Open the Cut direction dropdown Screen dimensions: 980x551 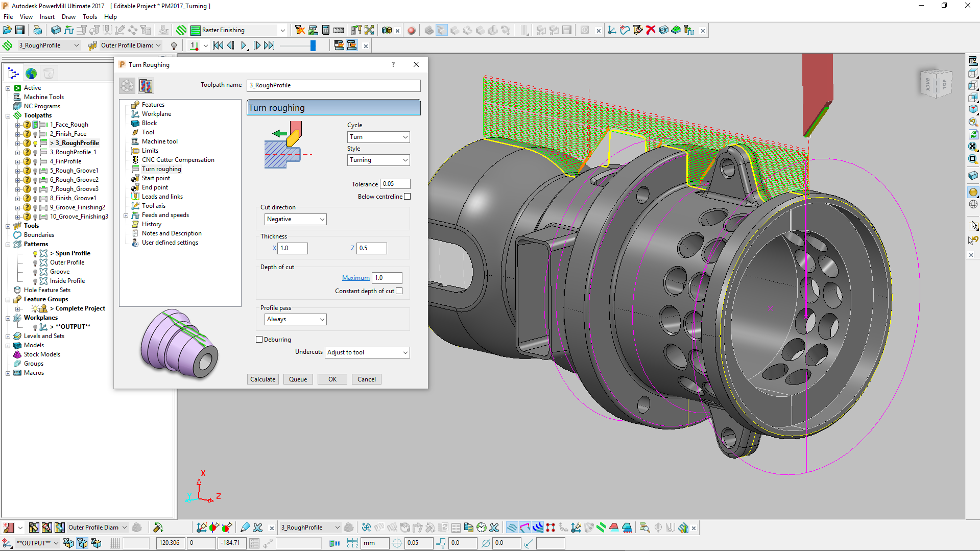pyautogui.click(x=295, y=219)
